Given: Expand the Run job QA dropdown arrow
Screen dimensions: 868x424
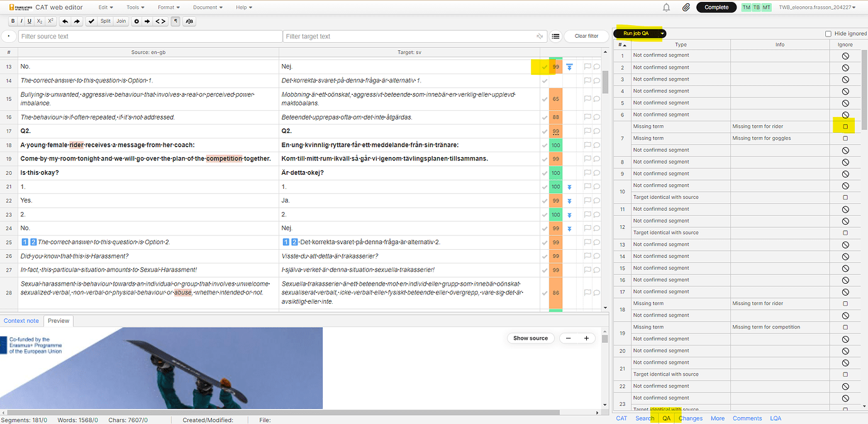Looking at the screenshot, I should pos(662,33).
